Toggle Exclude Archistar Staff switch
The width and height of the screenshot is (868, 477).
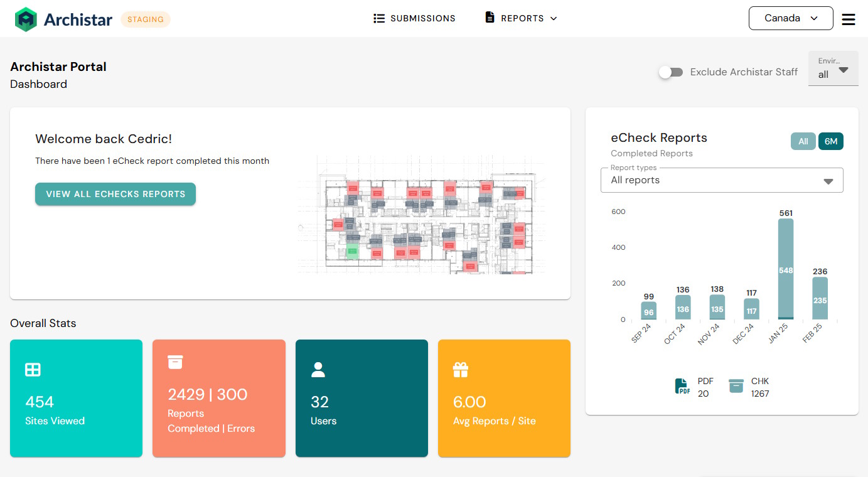point(671,72)
